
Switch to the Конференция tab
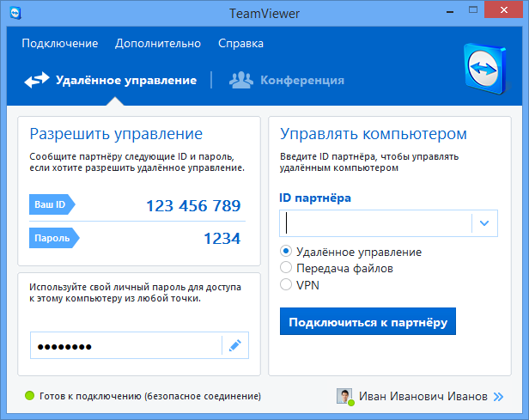tap(287, 80)
